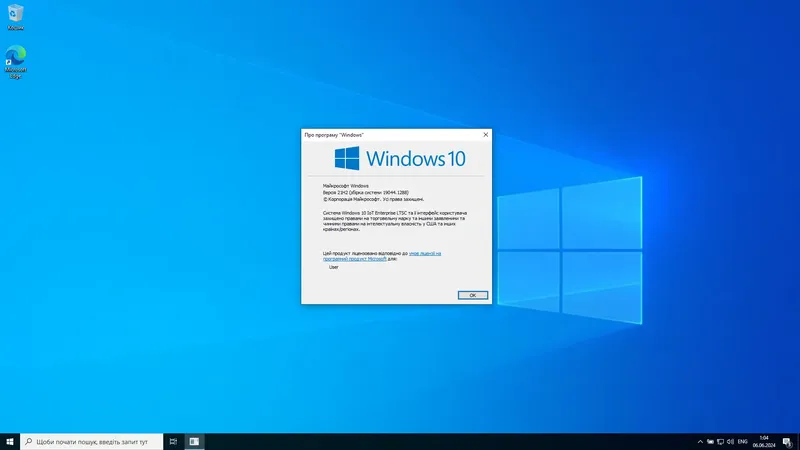Click the licensed user name 'User'
The width and height of the screenshot is (800, 450).
334,267
